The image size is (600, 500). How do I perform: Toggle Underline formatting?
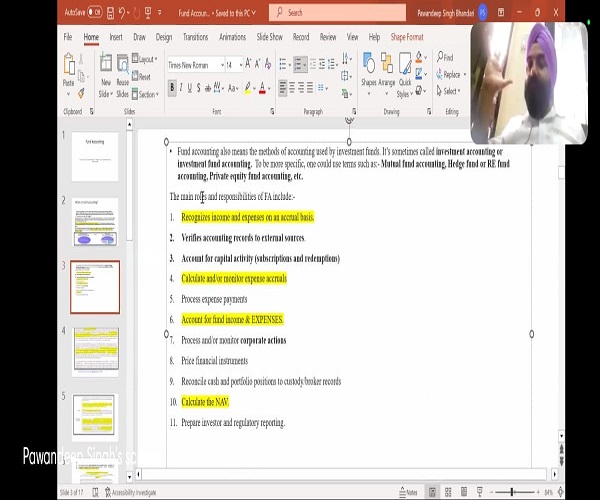pyautogui.click(x=190, y=88)
